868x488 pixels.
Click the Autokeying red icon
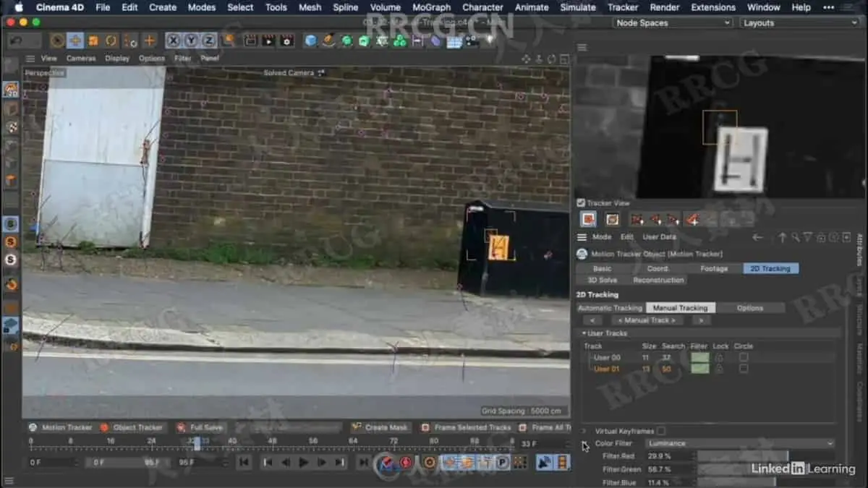406,462
